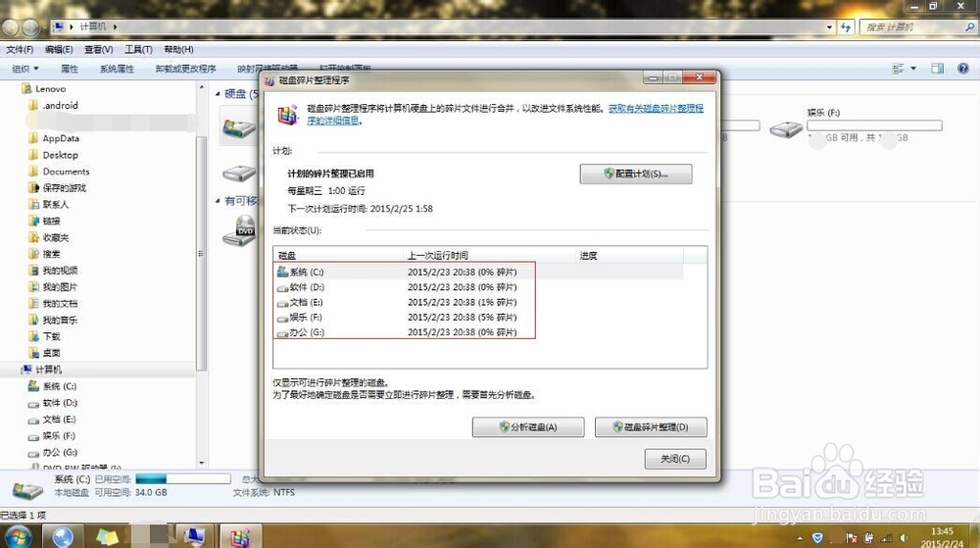
Task: Open the 编辑(E) menu
Action: point(59,49)
